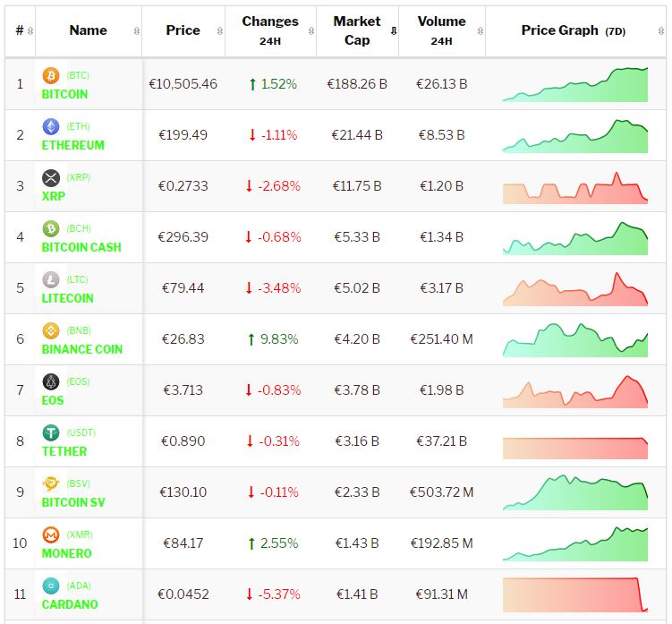672x624 pixels.
Task: Sort table by Name column arrows
Action: 136,30
